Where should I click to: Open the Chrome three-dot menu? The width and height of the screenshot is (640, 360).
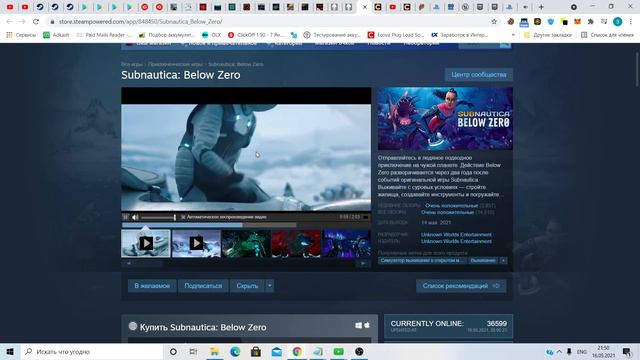631,22
